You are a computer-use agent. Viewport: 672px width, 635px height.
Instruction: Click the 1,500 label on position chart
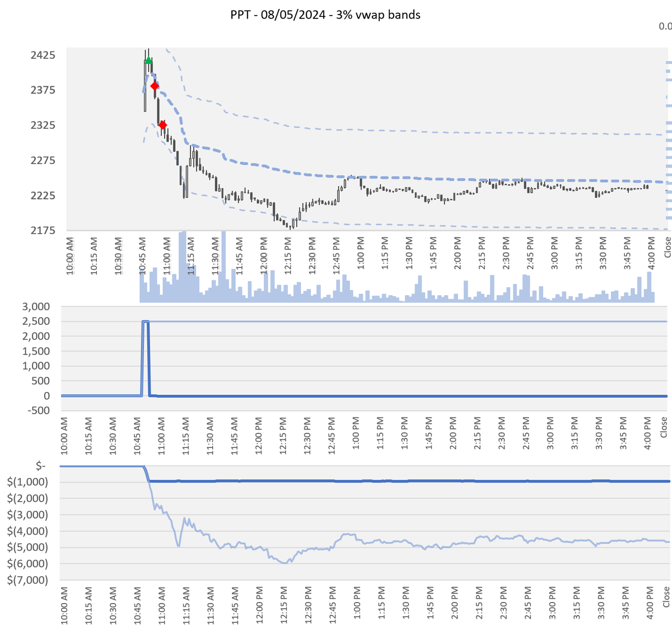point(36,351)
